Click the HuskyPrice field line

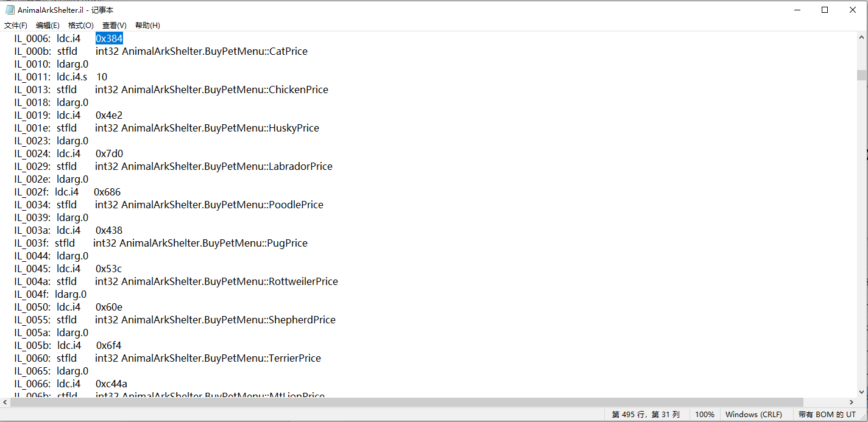(166, 128)
